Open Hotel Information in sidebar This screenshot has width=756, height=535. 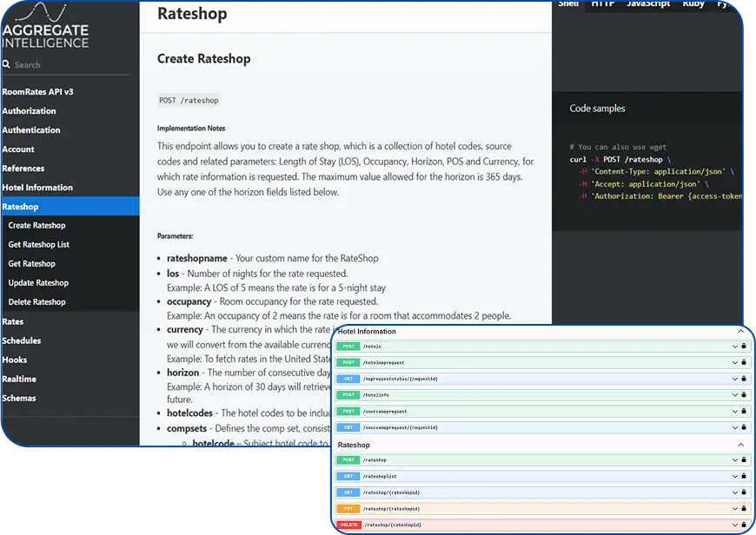point(37,188)
